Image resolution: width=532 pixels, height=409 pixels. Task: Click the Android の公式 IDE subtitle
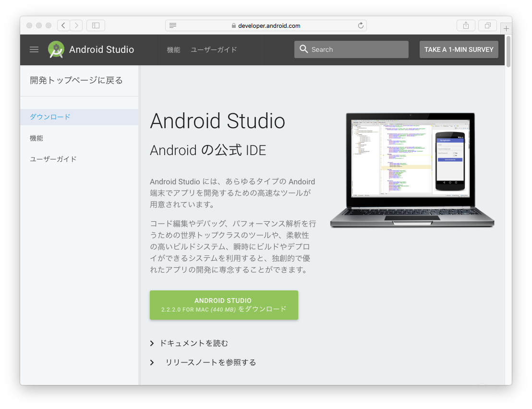click(208, 150)
